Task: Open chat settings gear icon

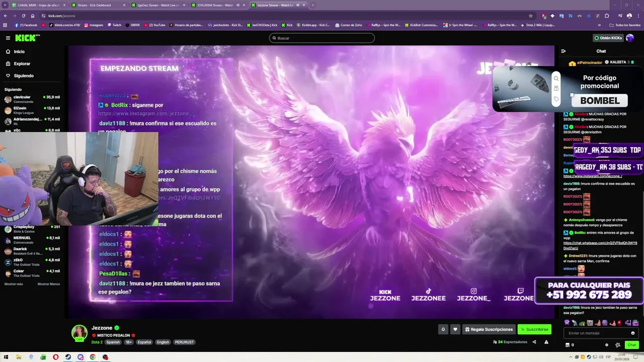Action: coord(607,345)
